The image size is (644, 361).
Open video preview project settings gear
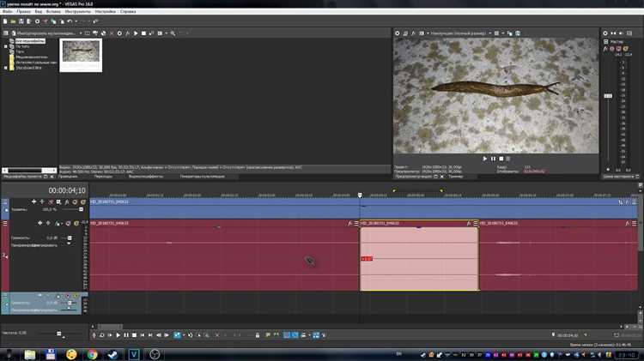398,33
